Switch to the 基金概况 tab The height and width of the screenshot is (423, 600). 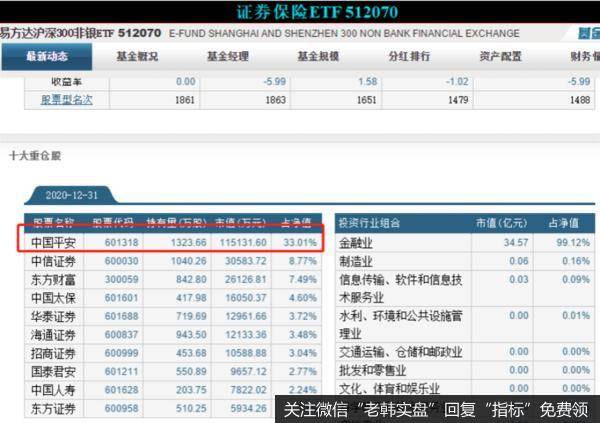click(x=137, y=57)
